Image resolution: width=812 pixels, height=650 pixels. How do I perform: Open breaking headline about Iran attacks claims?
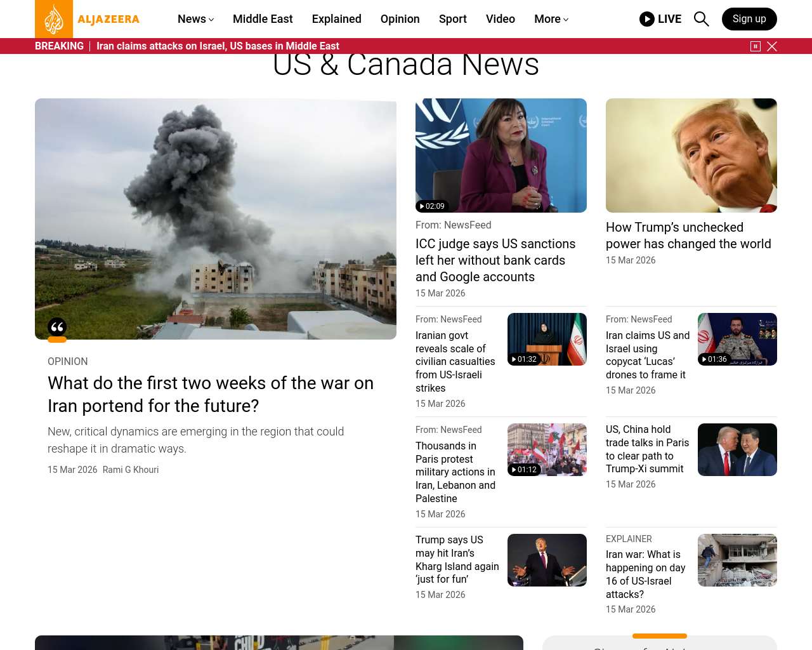(x=218, y=46)
